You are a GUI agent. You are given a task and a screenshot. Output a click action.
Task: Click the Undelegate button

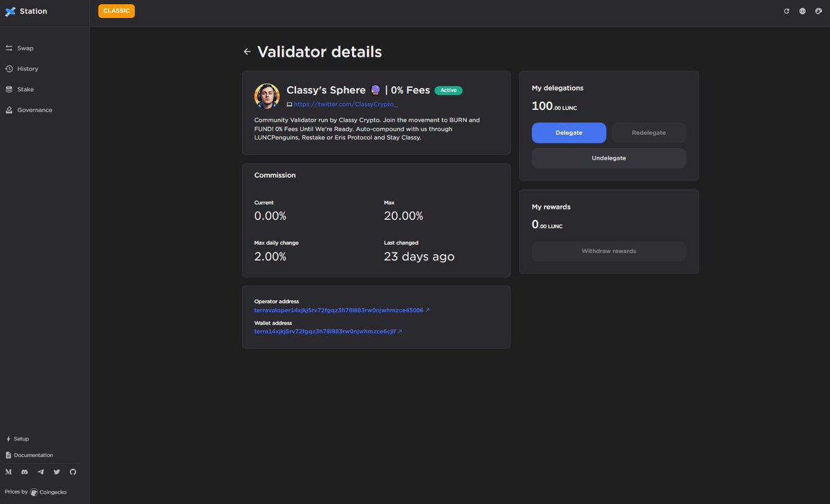tap(609, 158)
